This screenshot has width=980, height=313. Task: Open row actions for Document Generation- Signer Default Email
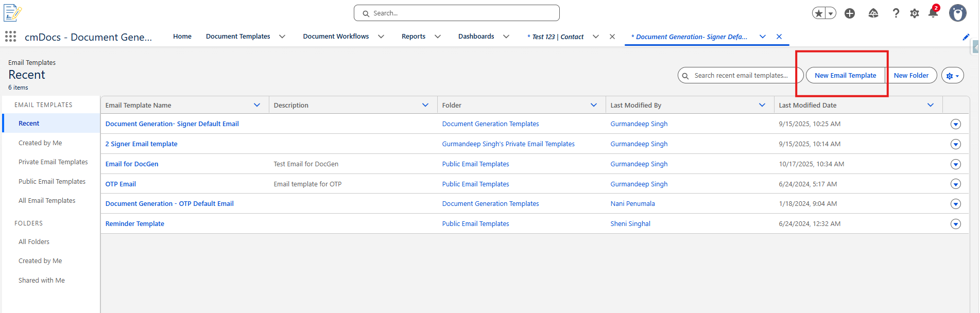pos(956,124)
